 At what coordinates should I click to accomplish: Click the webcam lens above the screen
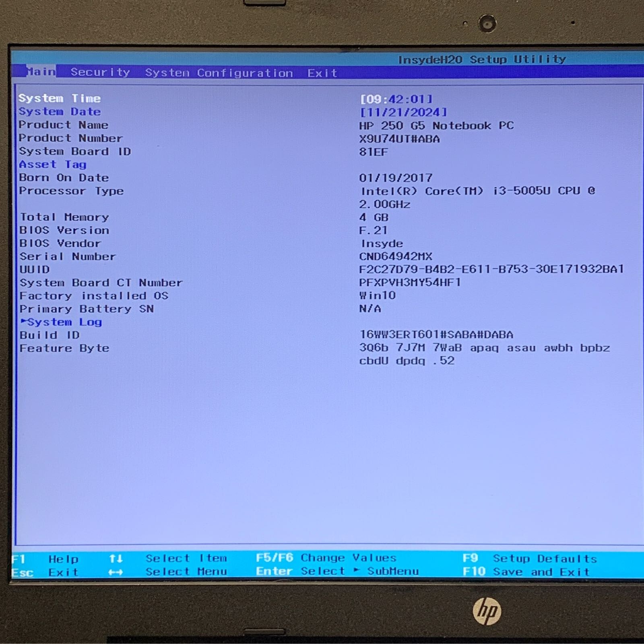(x=487, y=23)
